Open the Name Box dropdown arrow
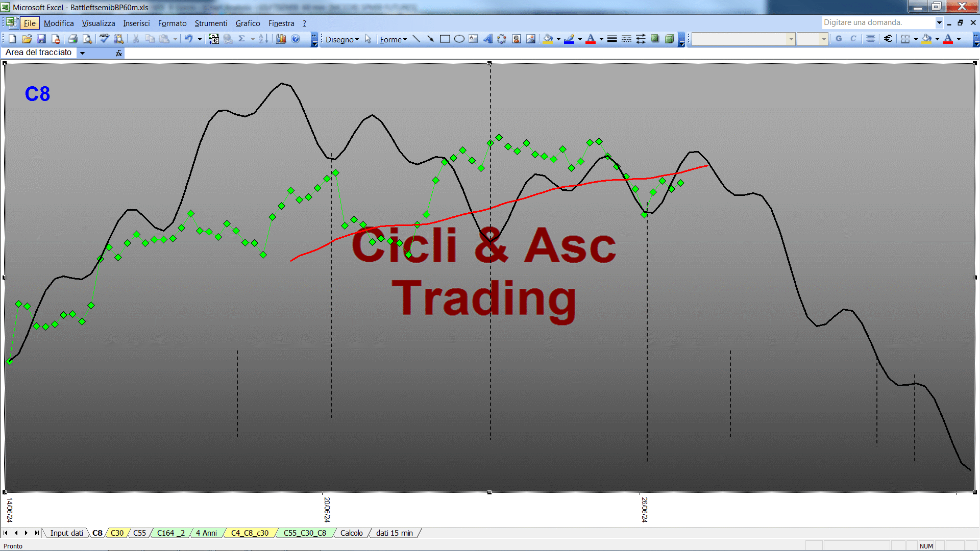This screenshot has width=980, height=551. (x=82, y=53)
